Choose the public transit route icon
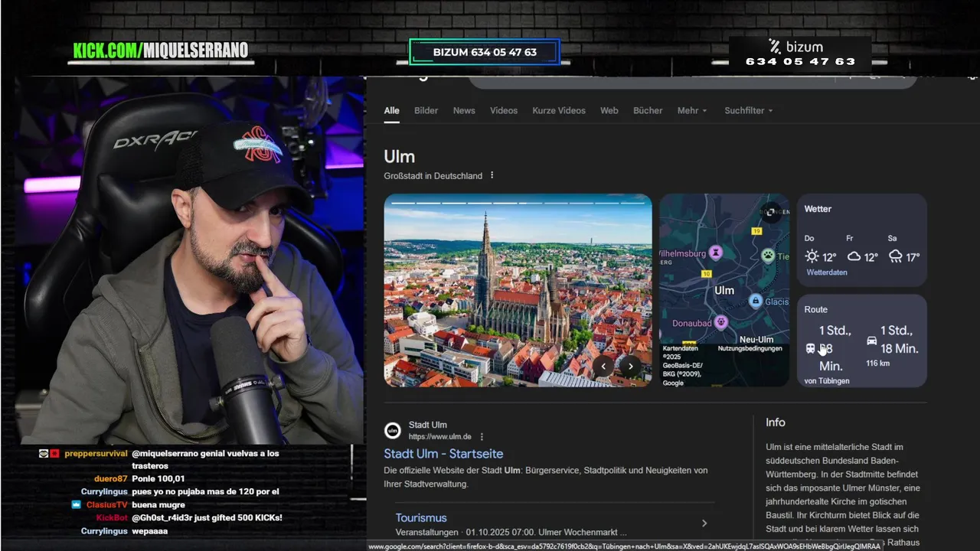Screen dimensions: 980x551 tap(811, 348)
